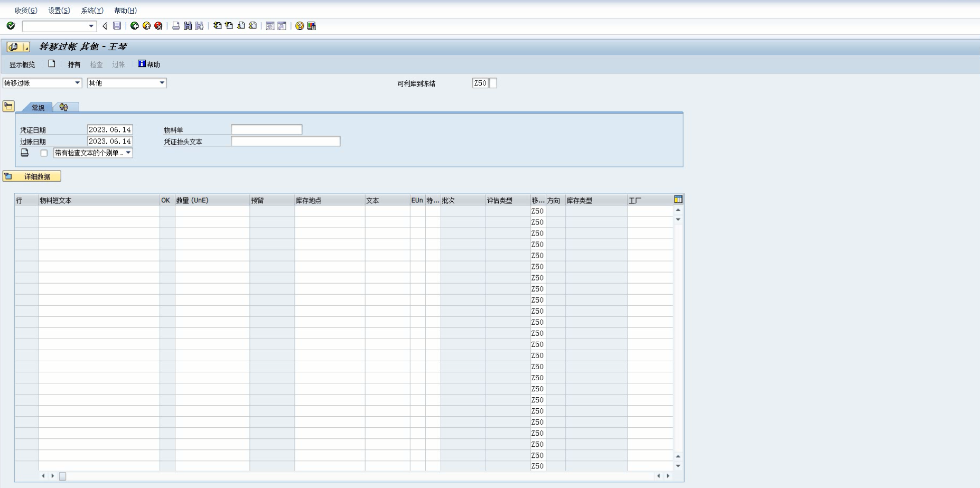Click the green checkmark Enter icon

coord(11,26)
